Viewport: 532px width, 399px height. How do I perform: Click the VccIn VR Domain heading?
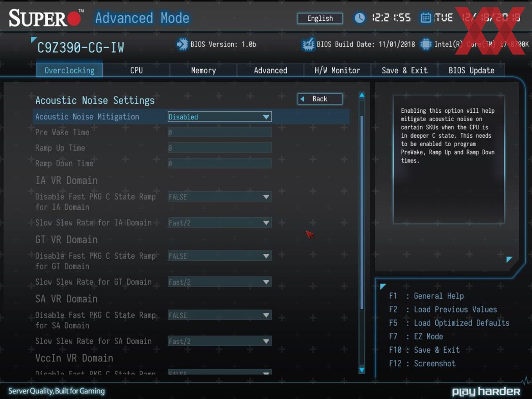click(x=74, y=358)
